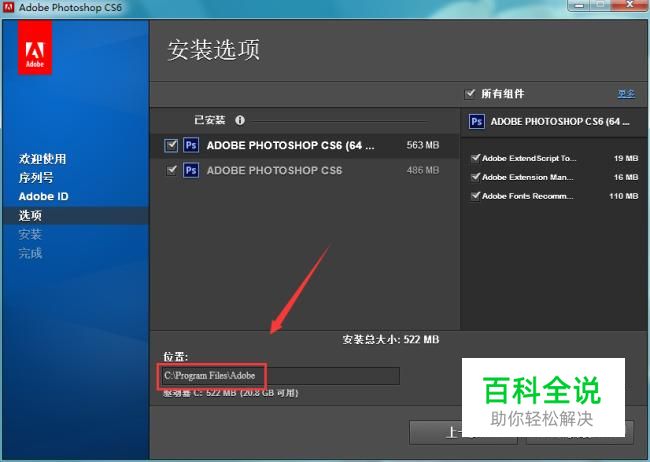Viewport: 650px width, 462px height.
Task: Go to 序列号 step in sidebar
Action: [x=36, y=178]
